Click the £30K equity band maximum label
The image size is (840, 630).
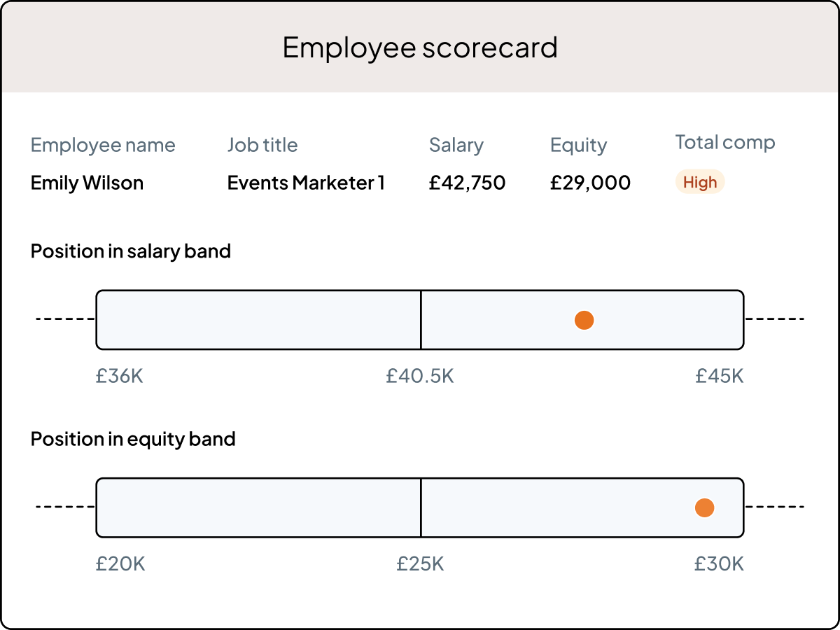pos(719,563)
